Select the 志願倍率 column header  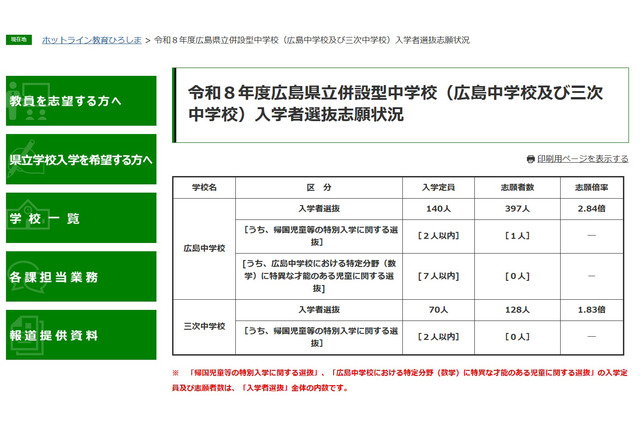591,188
